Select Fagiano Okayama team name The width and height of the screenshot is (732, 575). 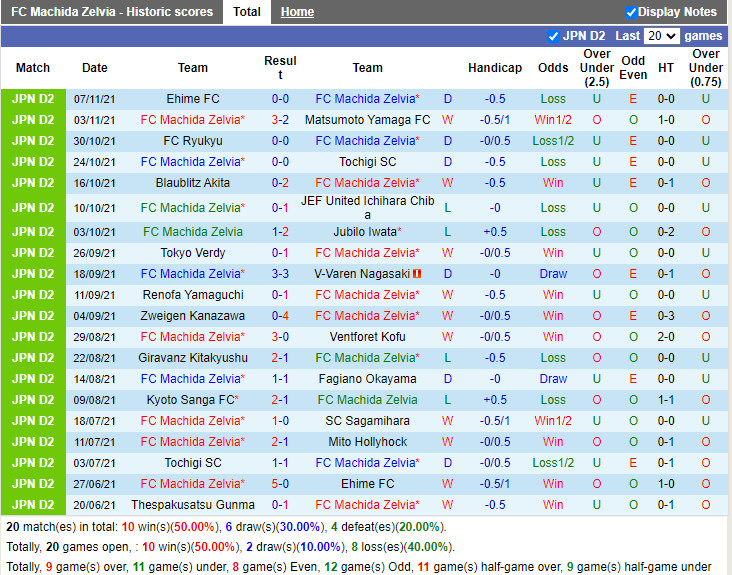tap(367, 379)
